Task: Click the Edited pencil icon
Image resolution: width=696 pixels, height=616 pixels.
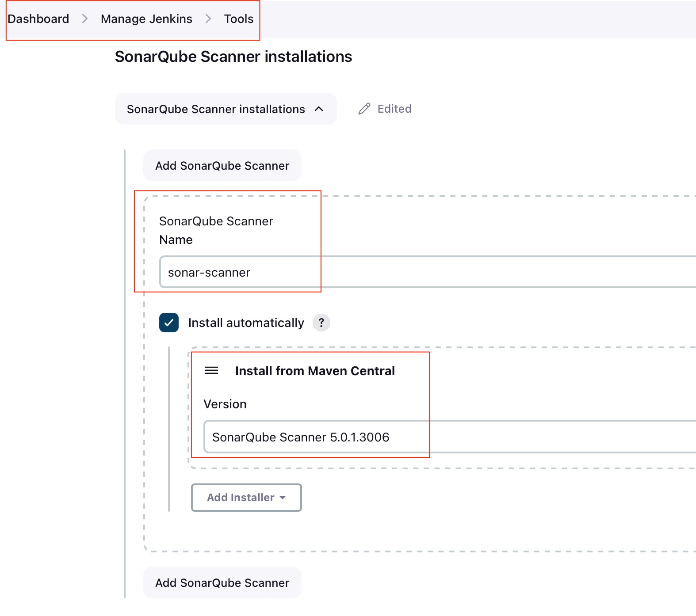Action: 364,109
